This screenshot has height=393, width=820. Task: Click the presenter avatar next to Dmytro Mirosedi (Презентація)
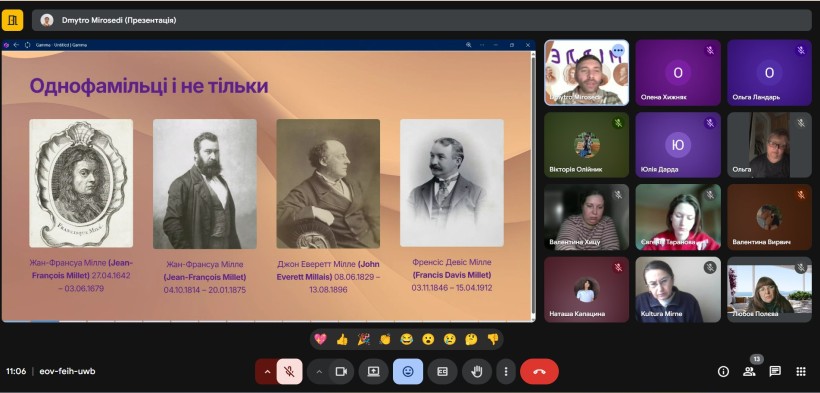pos(47,20)
